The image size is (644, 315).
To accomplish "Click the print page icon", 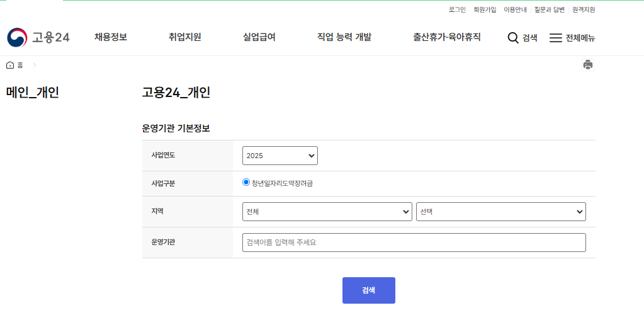I will click(588, 65).
